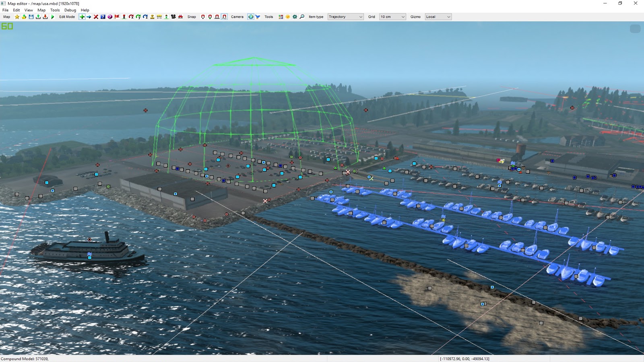
Task: Click the Edit Mode label button
Action: 67,17
